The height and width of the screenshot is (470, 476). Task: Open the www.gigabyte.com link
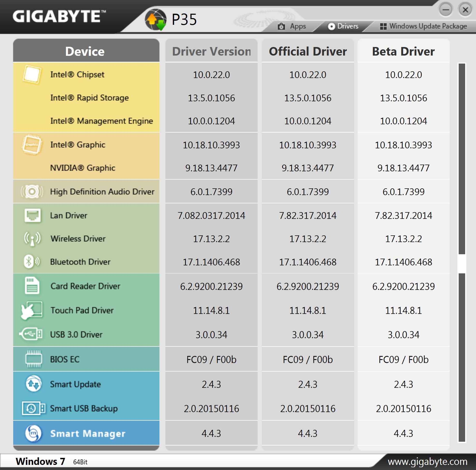(427, 461)
